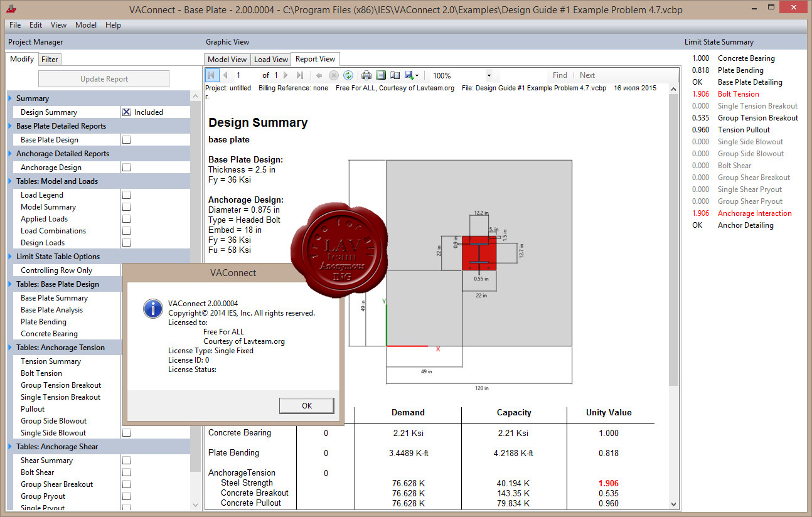
Task: Open the File menu
Action: point(15,25)
